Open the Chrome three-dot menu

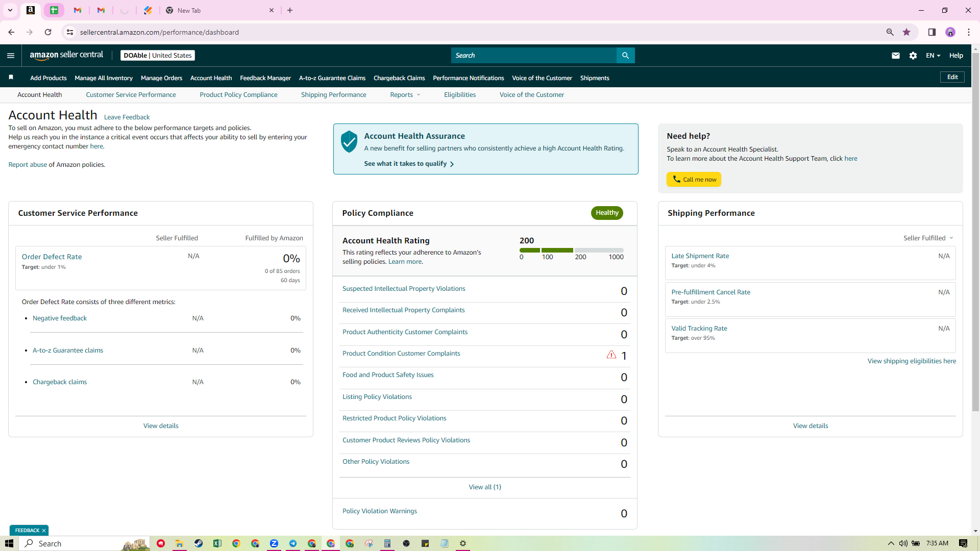tap(969, 32)
